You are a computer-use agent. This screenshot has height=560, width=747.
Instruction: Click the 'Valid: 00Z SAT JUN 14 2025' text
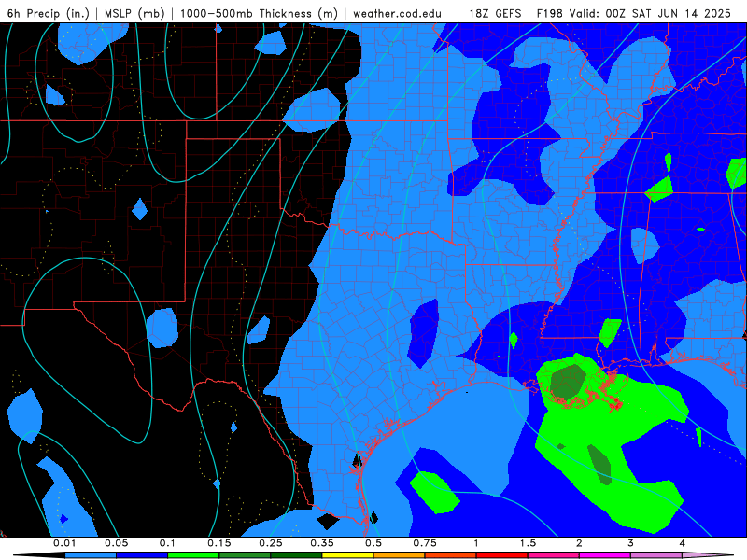tap(650, 13)
